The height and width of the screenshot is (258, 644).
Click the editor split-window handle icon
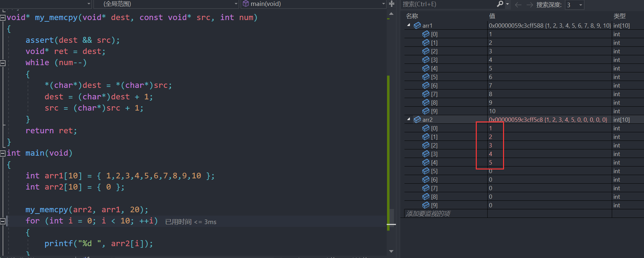[x=392, y=4]
